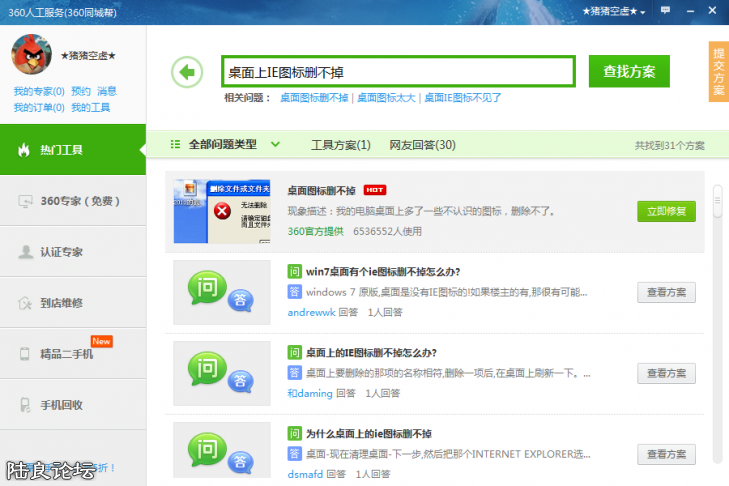Click the 360官方提供 label
This screenshot has width=729, height=486.
click(316, 231)
